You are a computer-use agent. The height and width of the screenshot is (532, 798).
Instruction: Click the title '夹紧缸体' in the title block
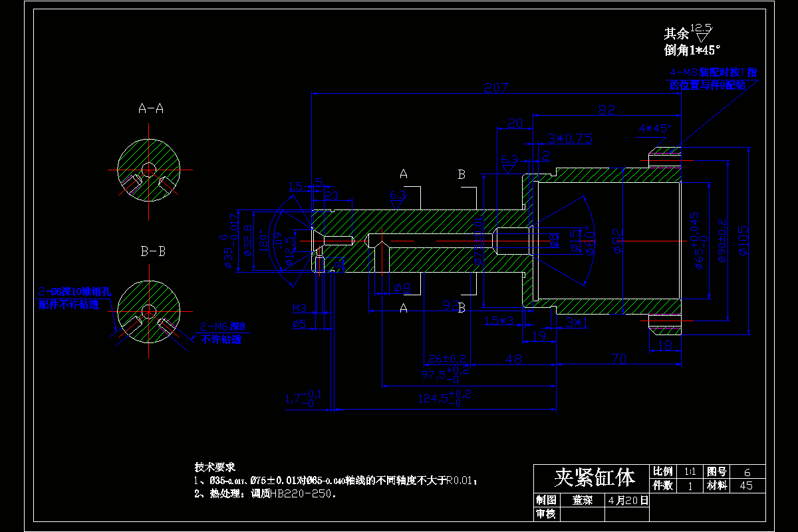click(x=595, y=477)
